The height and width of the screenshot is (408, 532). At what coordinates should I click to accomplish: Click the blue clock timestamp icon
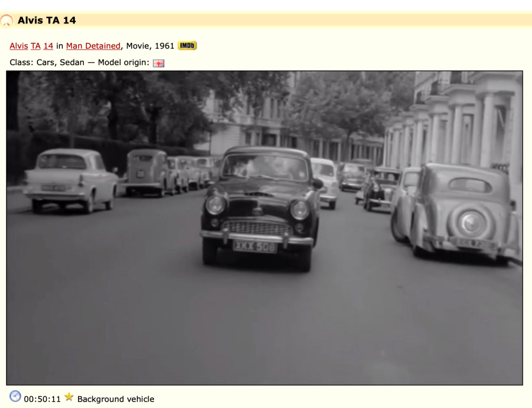tap(16, 397)
